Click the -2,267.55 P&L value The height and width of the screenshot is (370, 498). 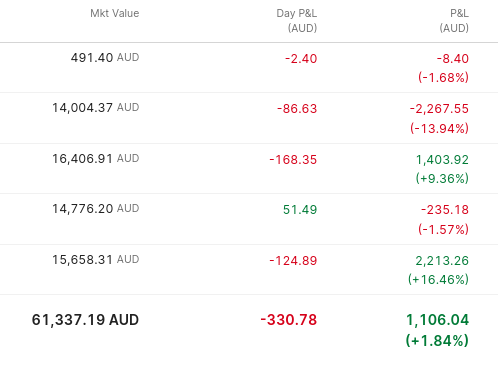[x=439, y=109]
